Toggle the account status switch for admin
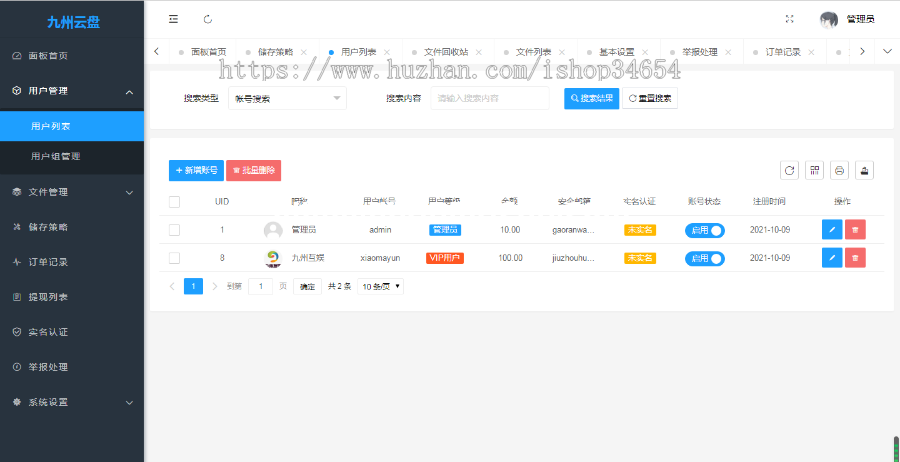Screen dimensions: 900x462 coord(705,230)
